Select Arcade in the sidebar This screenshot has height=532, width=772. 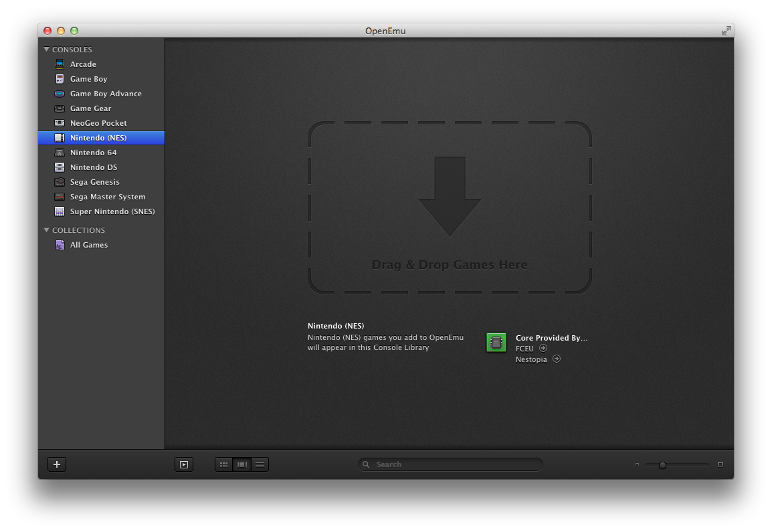click(x=102, y=64)
